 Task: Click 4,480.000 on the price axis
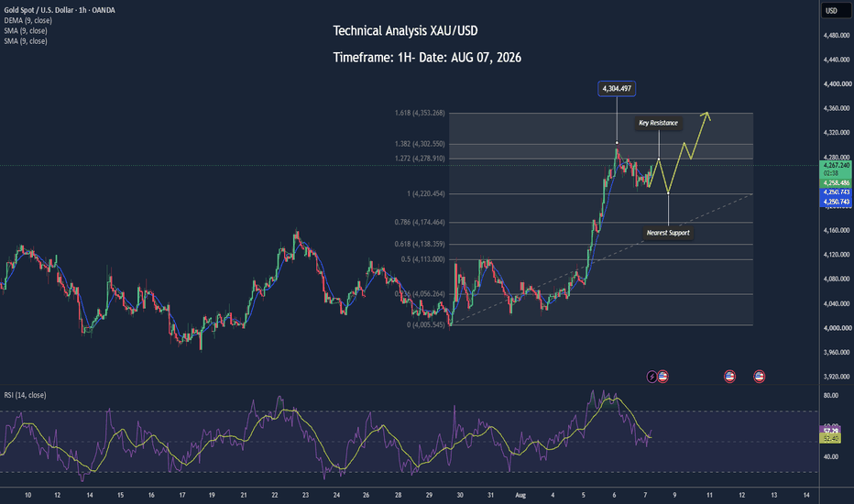(x=838, y=36)
